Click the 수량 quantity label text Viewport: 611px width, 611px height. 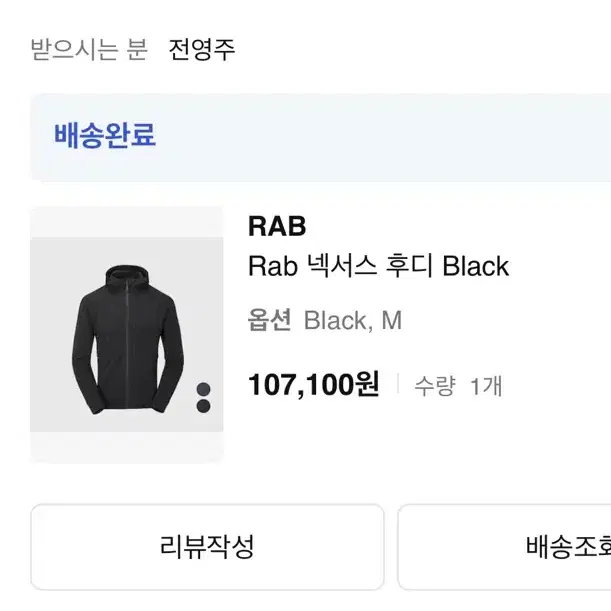[435, 386]
